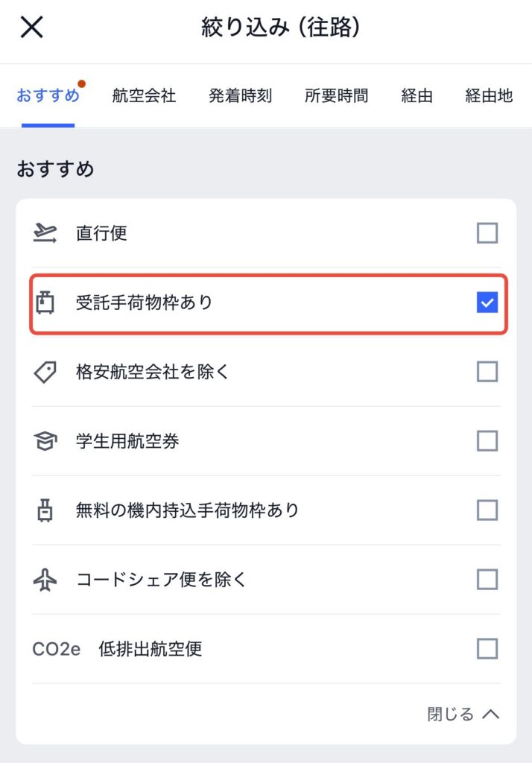Screen dimensions: 532x763
Task: Check the 無料の機内持込手荷物枠あり box
Action: (x=487, y=510)
